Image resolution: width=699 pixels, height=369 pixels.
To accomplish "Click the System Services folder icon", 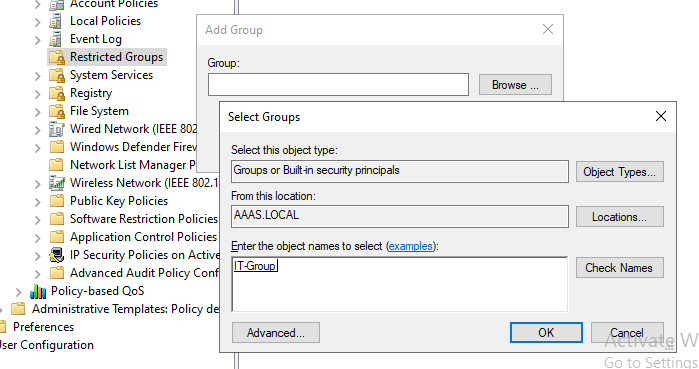I will pos(57,75).
